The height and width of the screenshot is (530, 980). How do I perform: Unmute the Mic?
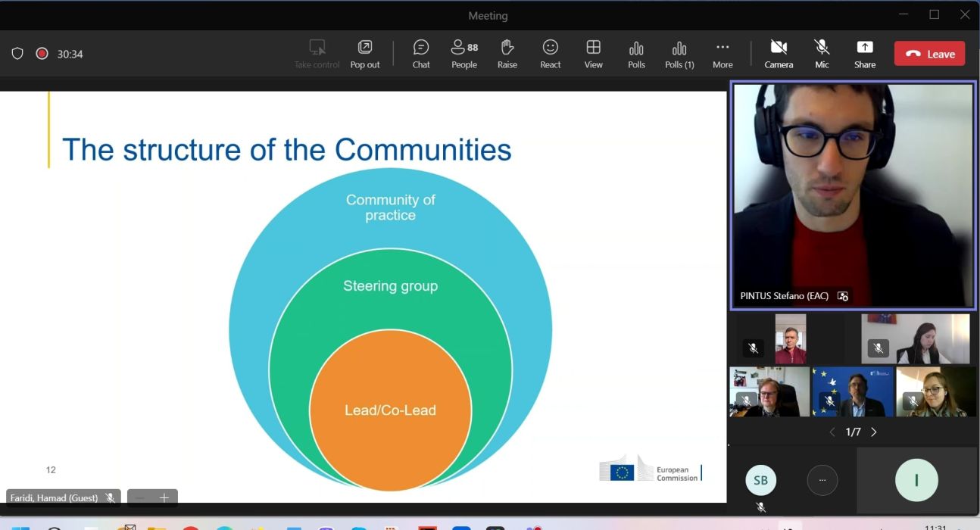(x=822, y=54)
